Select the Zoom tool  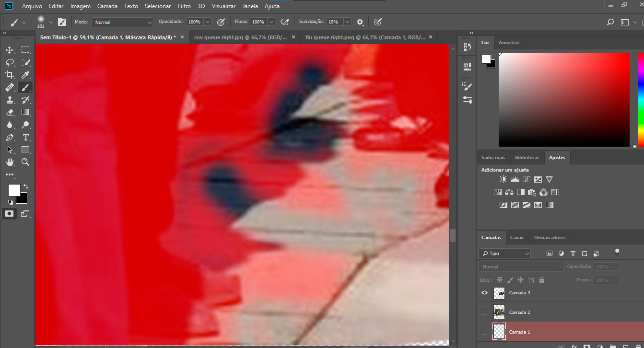(x=25, y=162)
